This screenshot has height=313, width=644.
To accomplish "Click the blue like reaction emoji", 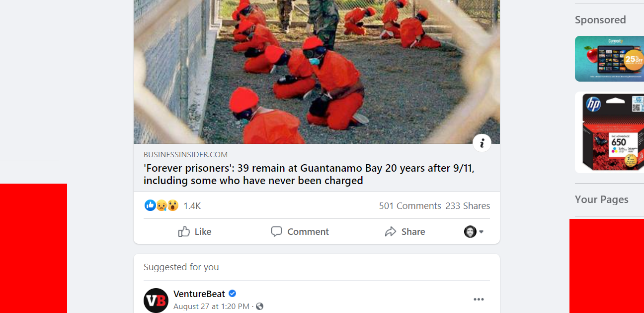I will click(x=150, y=205).
